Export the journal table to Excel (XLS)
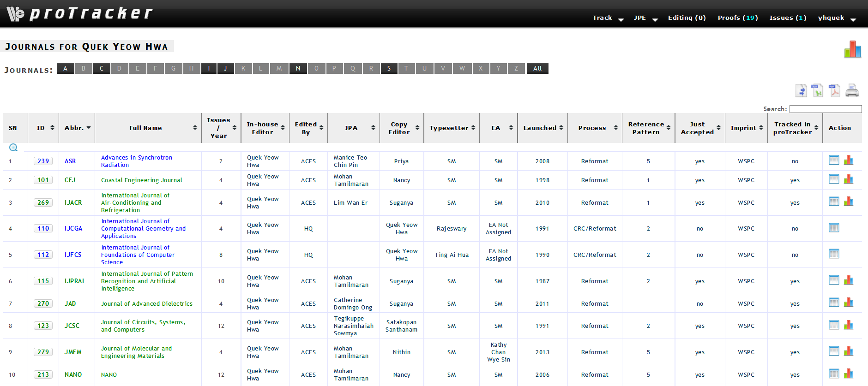Image resolution: width=868 pixels, height=386 pixels. (x=818, y=91)
